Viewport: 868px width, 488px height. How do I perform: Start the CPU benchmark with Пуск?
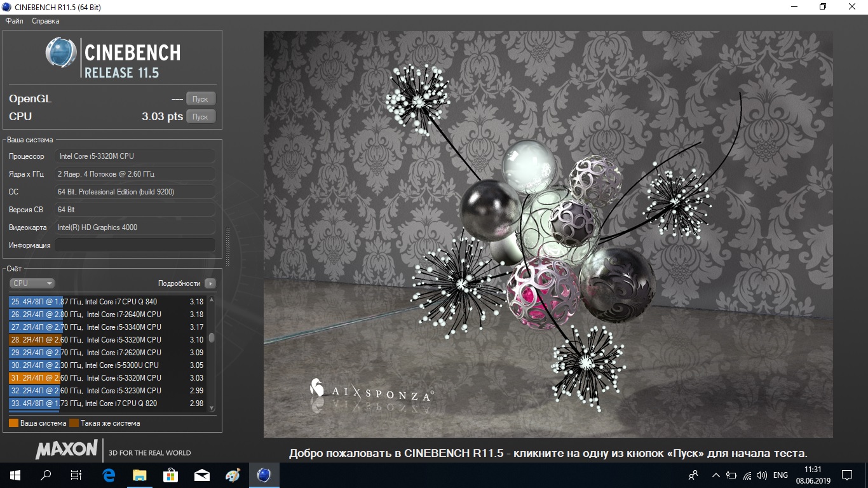[200, 117]
